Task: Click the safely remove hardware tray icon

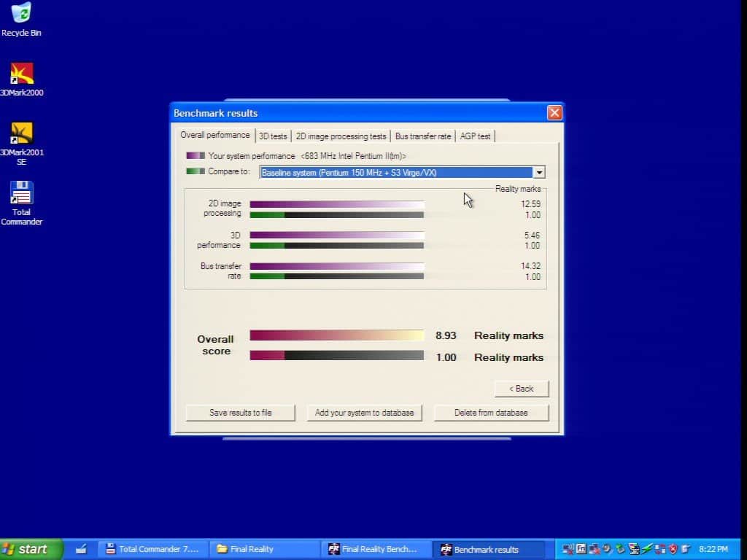Action: [620, 548]
